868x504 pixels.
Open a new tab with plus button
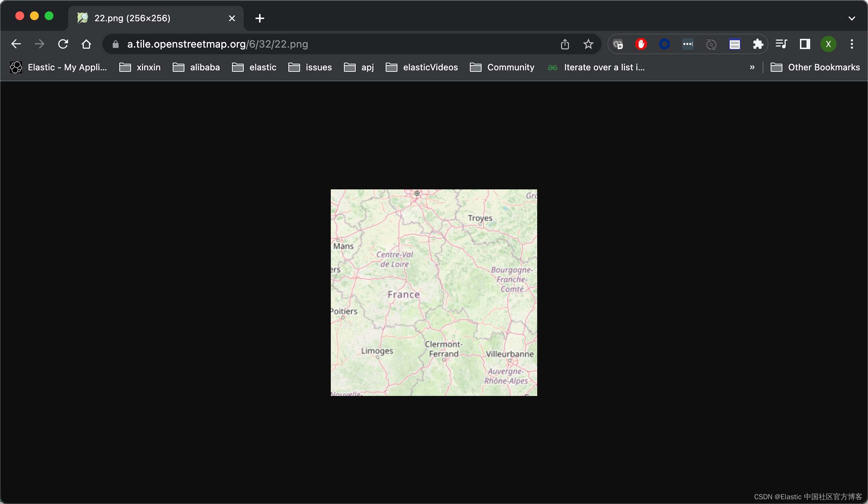260,18
